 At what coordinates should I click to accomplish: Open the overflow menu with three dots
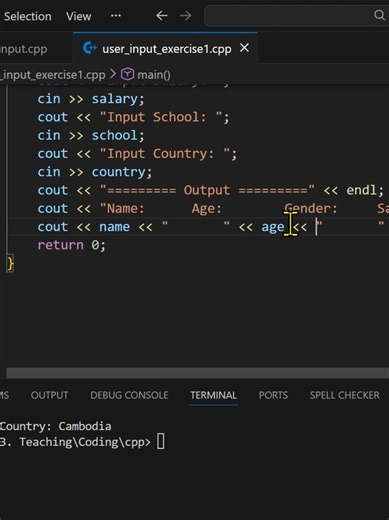point(116,16)
